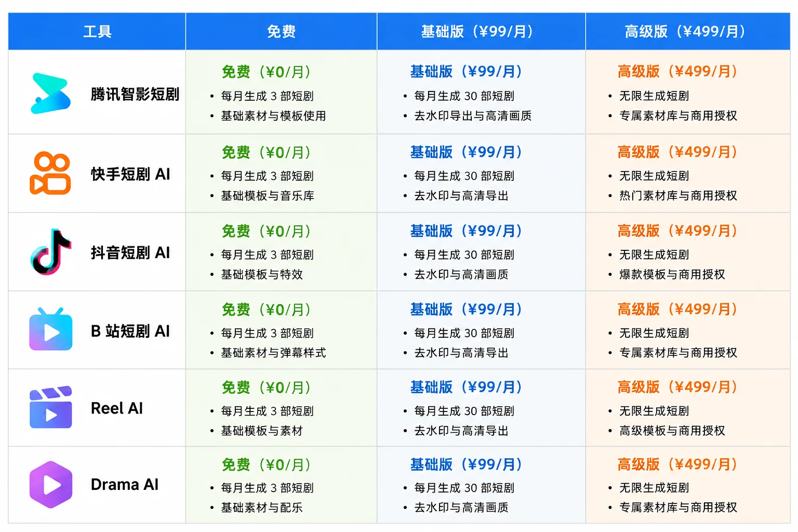Click the Drama AI tool name
This screenshot has height=532, width=798.
click(125, 485)
